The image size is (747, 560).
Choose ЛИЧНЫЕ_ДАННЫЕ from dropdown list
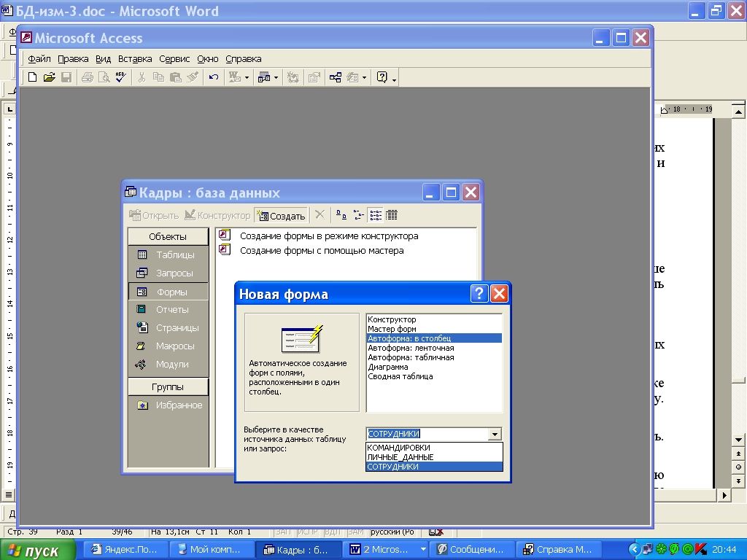pyautogui.click(x=434, y=457)
